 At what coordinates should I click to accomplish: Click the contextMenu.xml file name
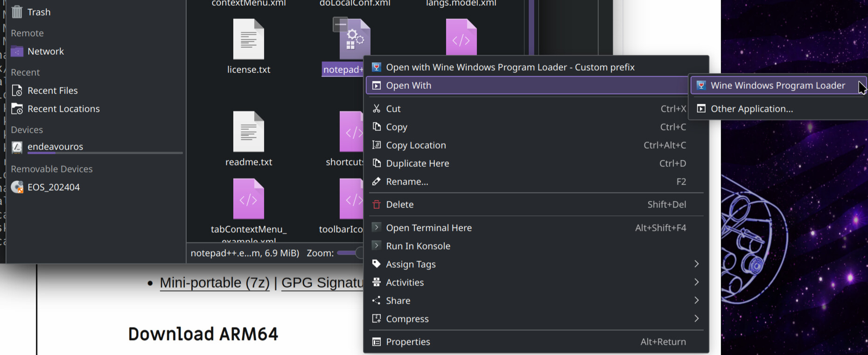249,3
